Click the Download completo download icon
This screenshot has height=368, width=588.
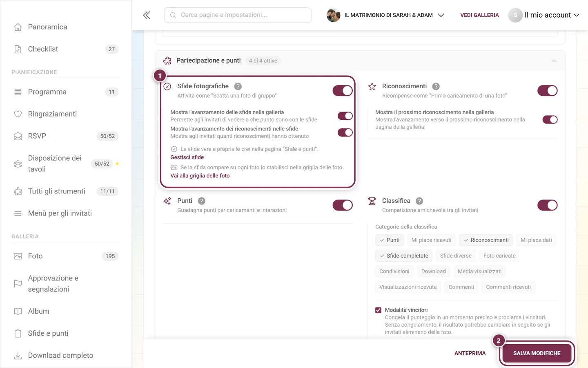18,355
